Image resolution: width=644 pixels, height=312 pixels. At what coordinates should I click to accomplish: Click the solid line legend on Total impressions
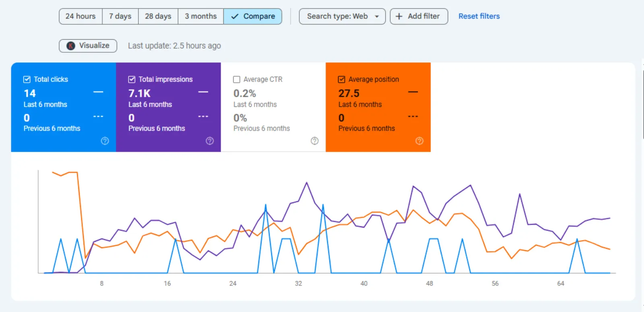(203, 92)
